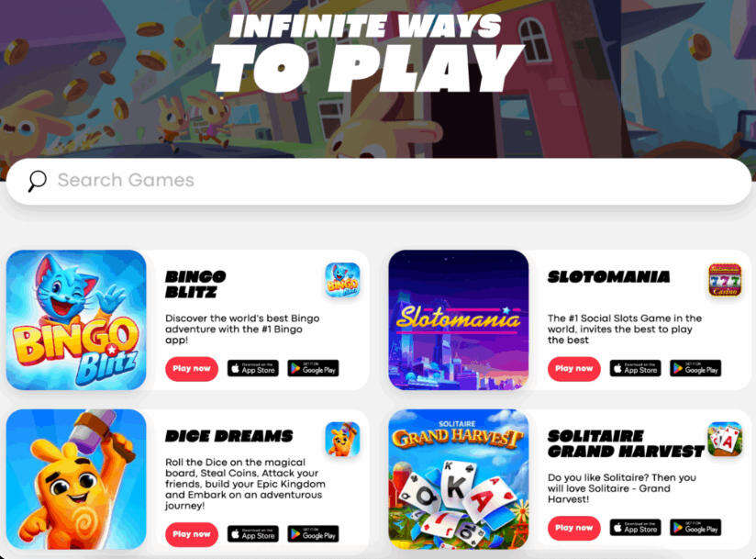Open App Store badge for Bingo Blitz
Image resolution: width=756 pixels, height=559 pixels.
(x=253, y=368)
